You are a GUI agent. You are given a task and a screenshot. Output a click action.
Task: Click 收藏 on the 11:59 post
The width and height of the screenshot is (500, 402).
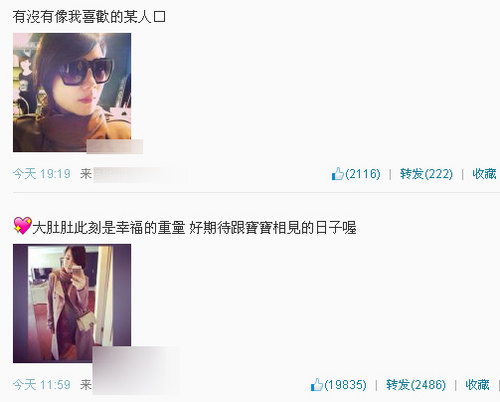click(477, 385)
